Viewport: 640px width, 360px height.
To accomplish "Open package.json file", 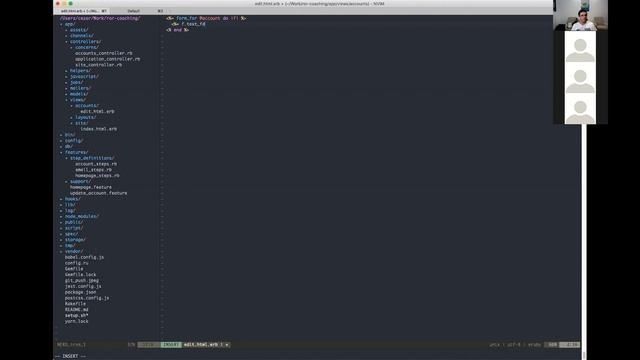I will pos(80,292).
